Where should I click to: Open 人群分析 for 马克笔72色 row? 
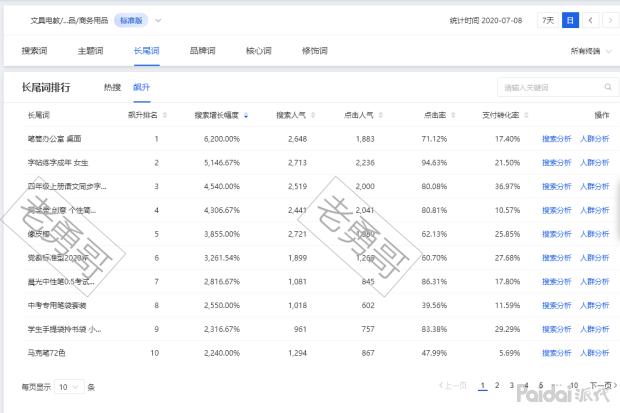tap(595, 353)
